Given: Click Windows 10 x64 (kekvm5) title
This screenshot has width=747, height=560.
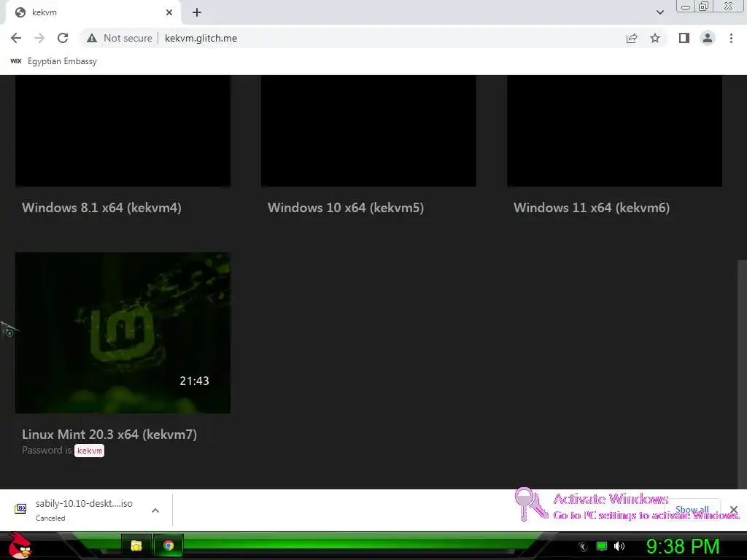Looking at the screenshot, I should pyautogui.click(x=346, y=208).
